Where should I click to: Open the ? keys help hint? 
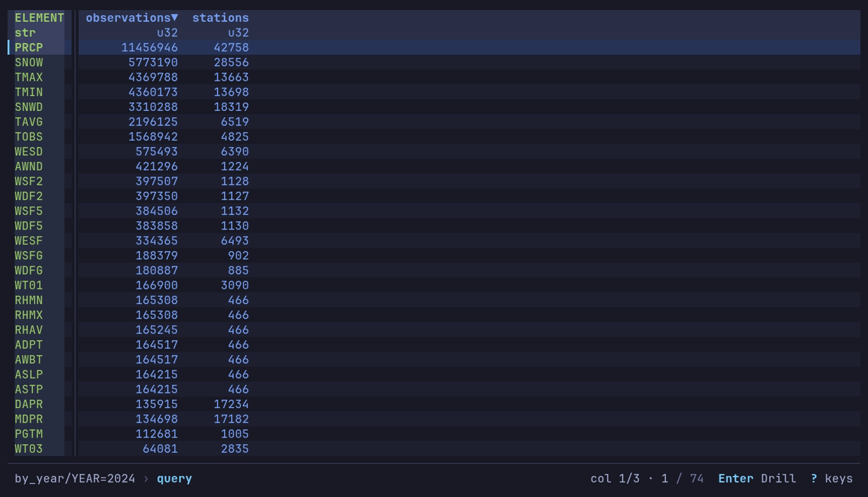831,479
